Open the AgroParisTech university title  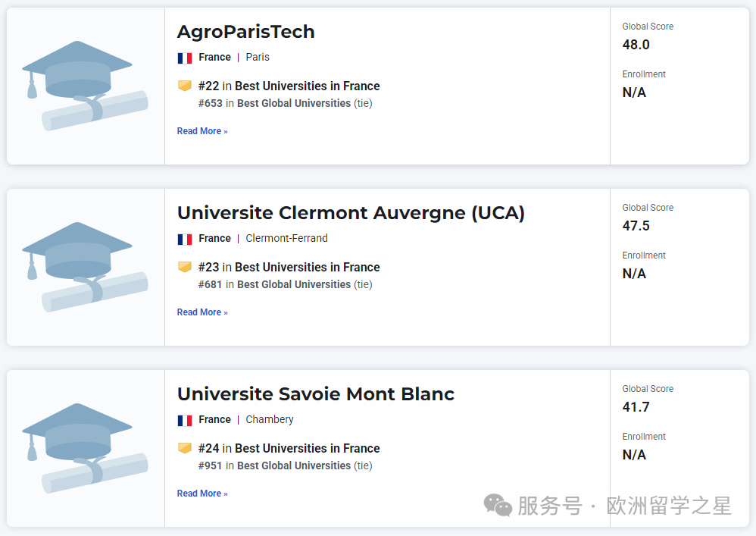245,32
